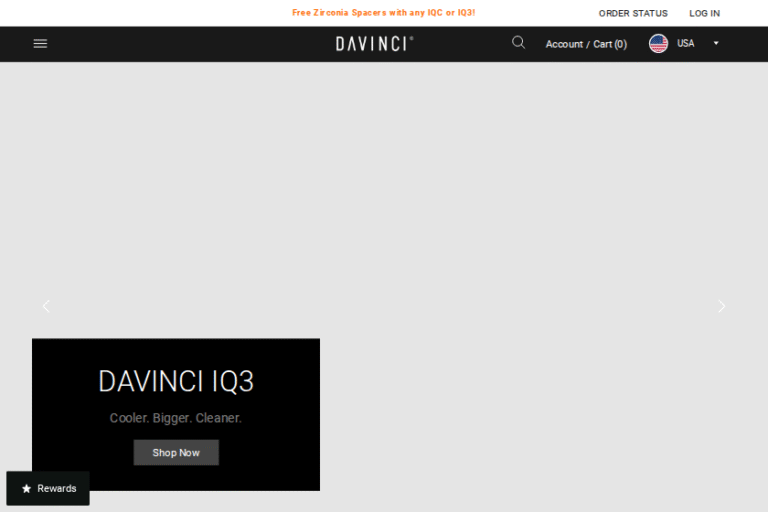Advance to the next carousel slide
768x512 pixels.
[722, 306]
